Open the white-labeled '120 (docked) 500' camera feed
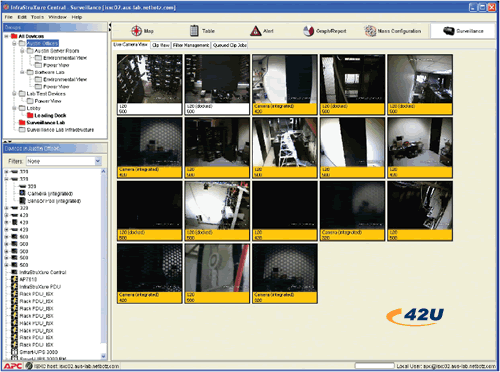The width and height of the screenshot is (500, 372). [217, 85]
